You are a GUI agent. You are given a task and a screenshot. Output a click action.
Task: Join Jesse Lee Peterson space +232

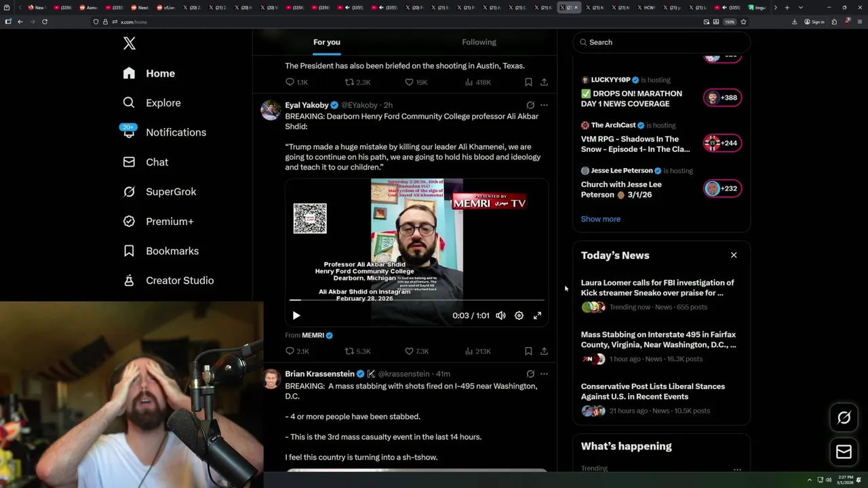point(722,188)
